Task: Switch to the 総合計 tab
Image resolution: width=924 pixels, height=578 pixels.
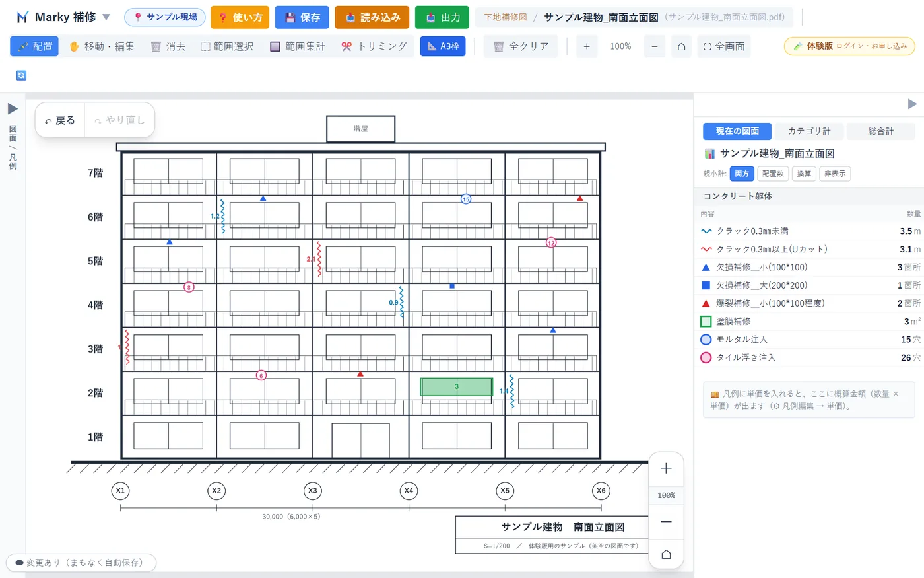Action: click(880, 131)
